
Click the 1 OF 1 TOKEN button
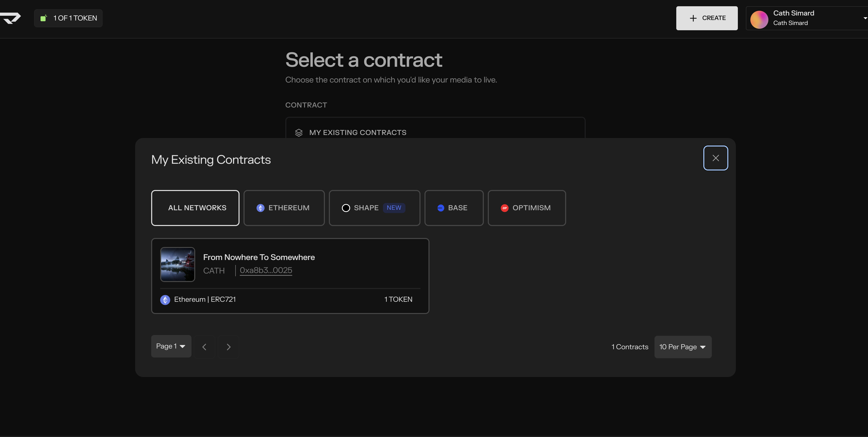pos(68,18)
